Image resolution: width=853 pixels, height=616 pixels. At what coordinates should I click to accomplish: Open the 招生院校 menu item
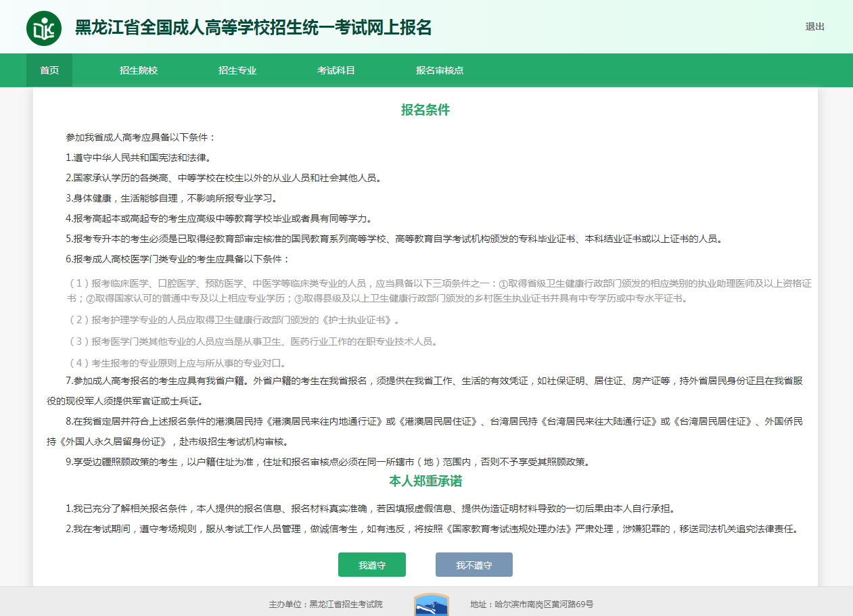click(139, 70)
